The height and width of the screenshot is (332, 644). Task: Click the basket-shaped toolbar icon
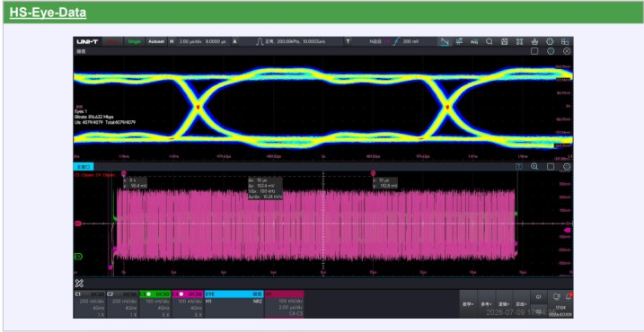click(534, 41)
